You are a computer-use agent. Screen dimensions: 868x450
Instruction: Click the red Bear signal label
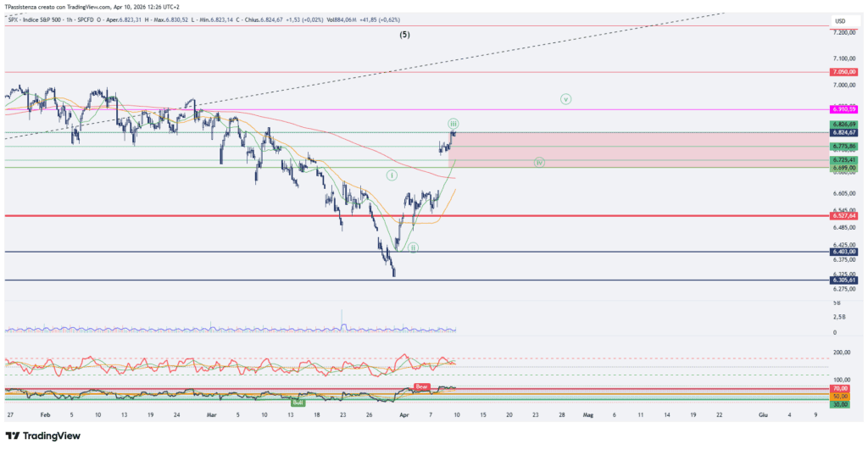(x=422, y=386)
